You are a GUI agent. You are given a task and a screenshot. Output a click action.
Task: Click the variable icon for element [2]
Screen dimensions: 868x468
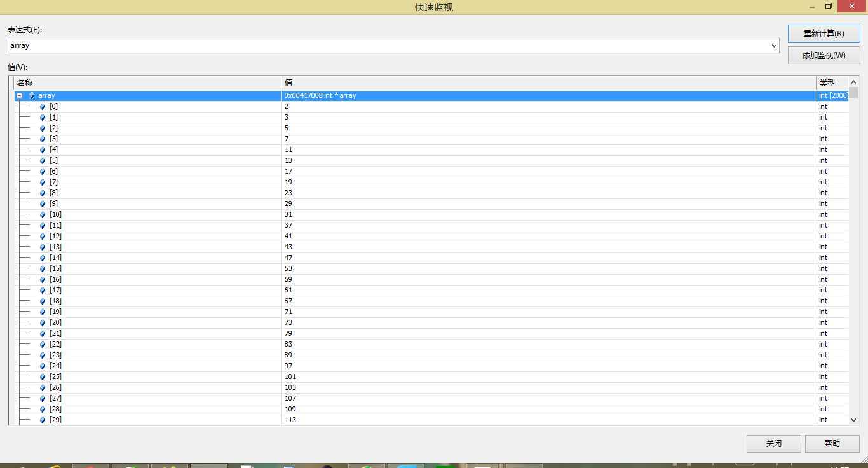pyautogui.click(x=43, y=128)
